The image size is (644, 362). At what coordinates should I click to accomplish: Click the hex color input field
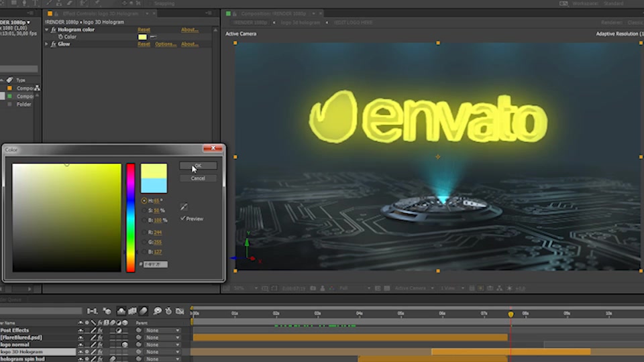click(155, 264)
